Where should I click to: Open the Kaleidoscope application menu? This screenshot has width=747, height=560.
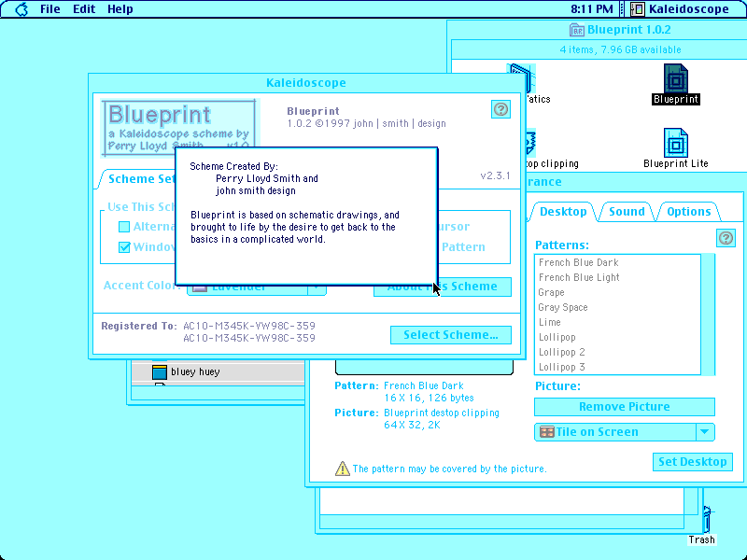(681, 9)
